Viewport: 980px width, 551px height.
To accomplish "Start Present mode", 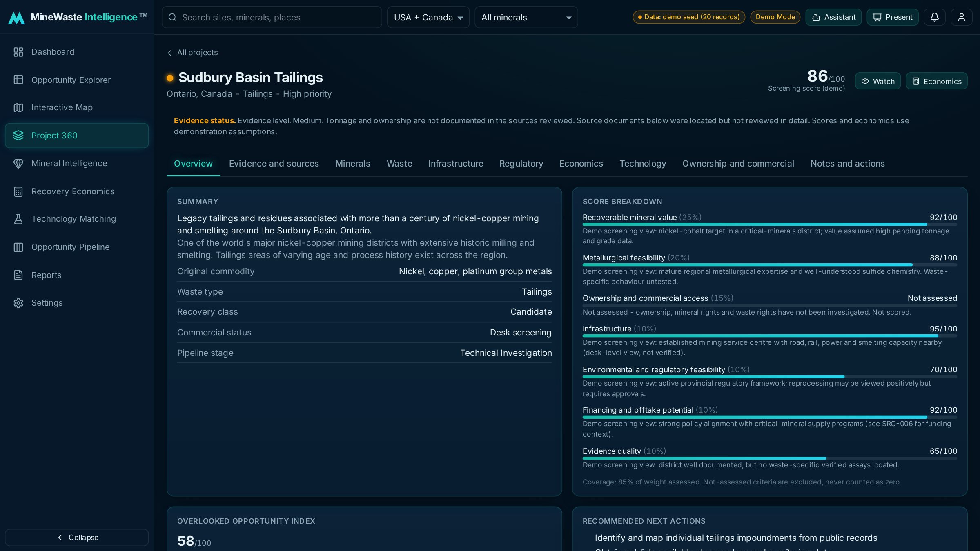I will (x=893, y=17).
